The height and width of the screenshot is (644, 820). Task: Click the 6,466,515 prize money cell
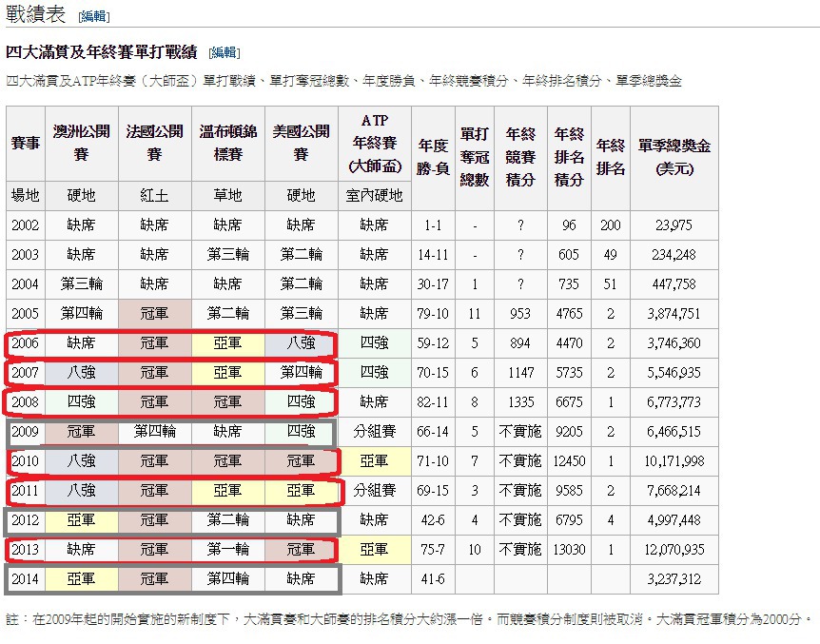coord(674,432)
